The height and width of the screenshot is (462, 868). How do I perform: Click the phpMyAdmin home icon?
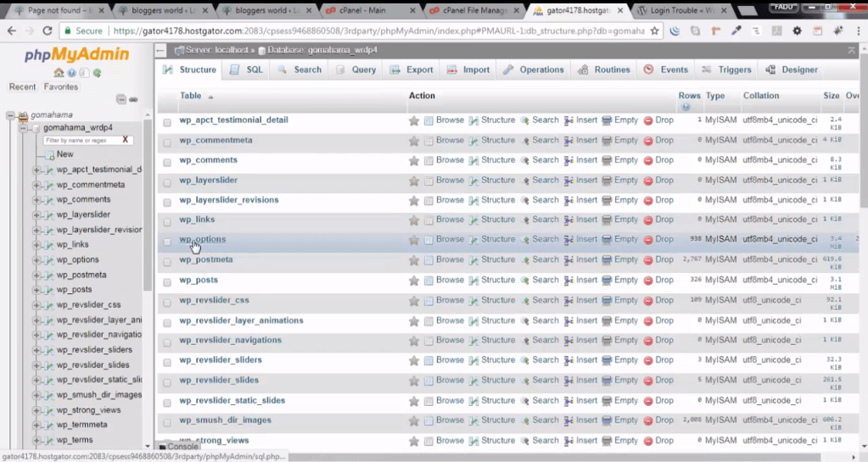pyautogui.click(x=59, y=73)
